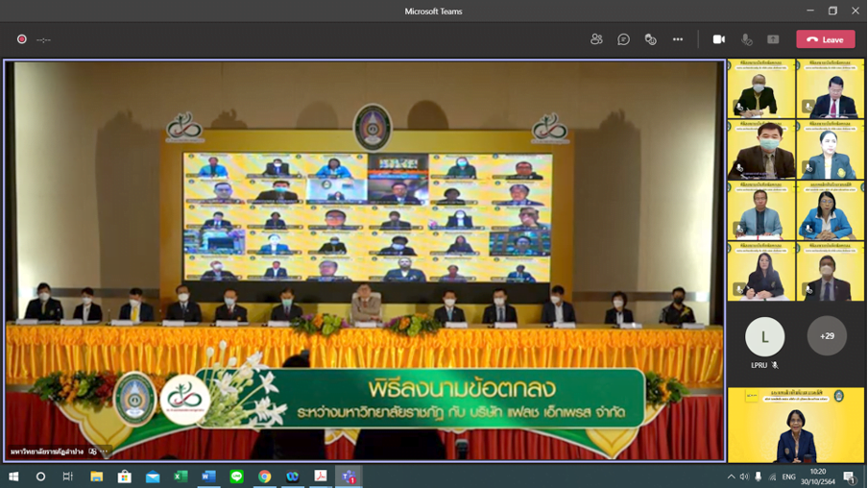Open more options on the main video name tag

tap(105, 451)
